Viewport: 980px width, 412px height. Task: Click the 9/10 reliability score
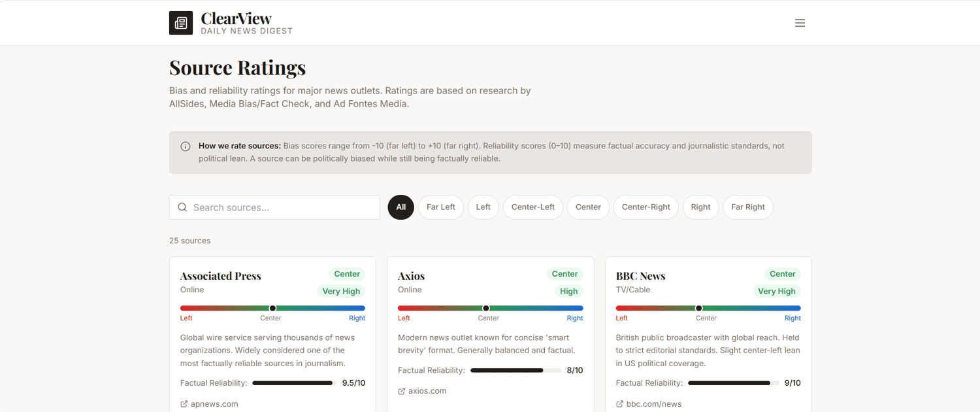(x=792, y=383)
